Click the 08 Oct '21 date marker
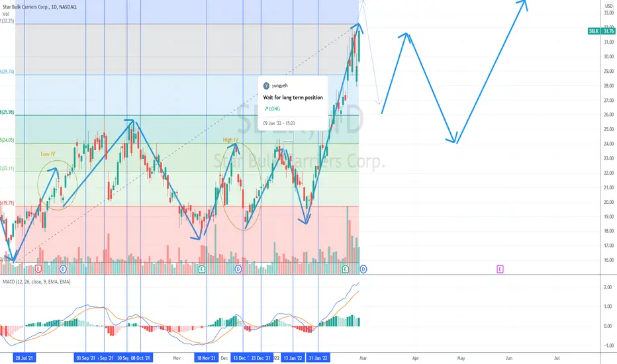Screen dimensions: 617x364 [141, 357]
